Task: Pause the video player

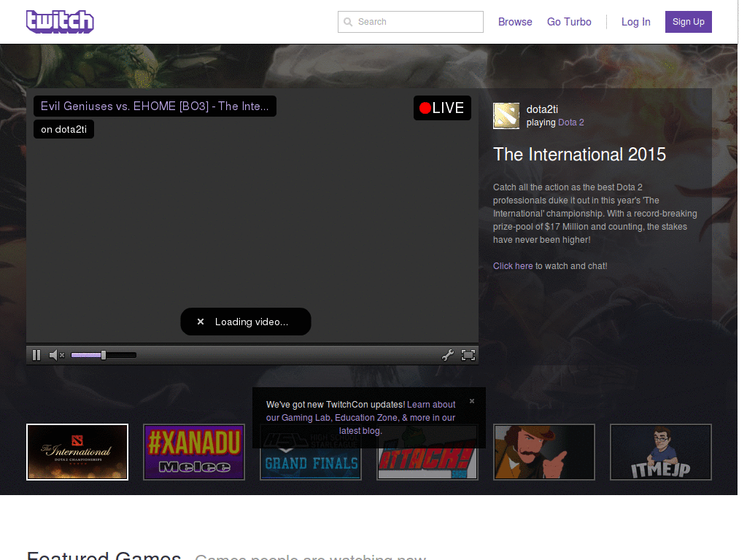Action: point(36,355)
